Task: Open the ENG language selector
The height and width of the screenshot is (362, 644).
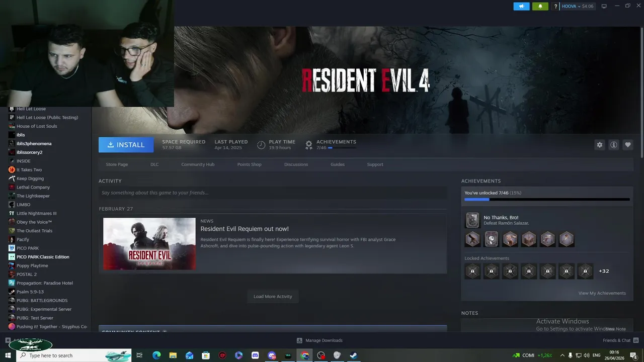Action: pos(597,355)
